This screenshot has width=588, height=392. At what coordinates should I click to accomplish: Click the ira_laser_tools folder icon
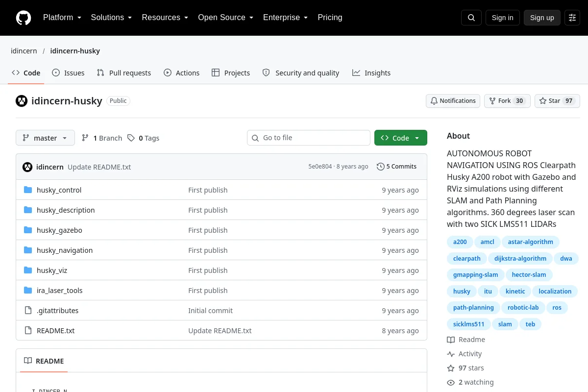tap(28, 290)
